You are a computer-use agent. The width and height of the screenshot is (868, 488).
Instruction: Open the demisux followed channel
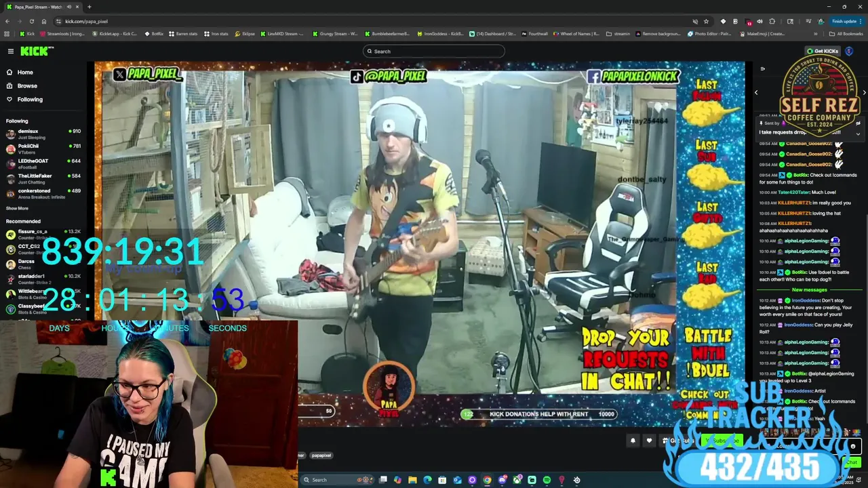click(x=43, y=134)
